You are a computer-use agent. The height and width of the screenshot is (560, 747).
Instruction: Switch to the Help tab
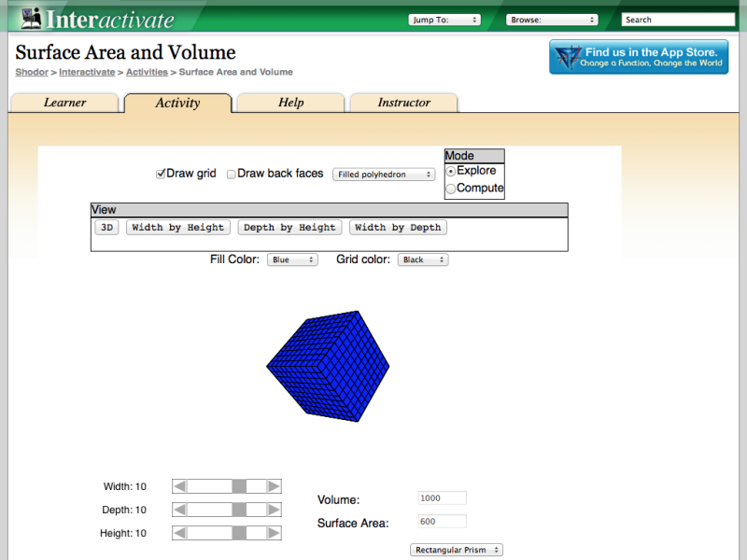point(290,103)
